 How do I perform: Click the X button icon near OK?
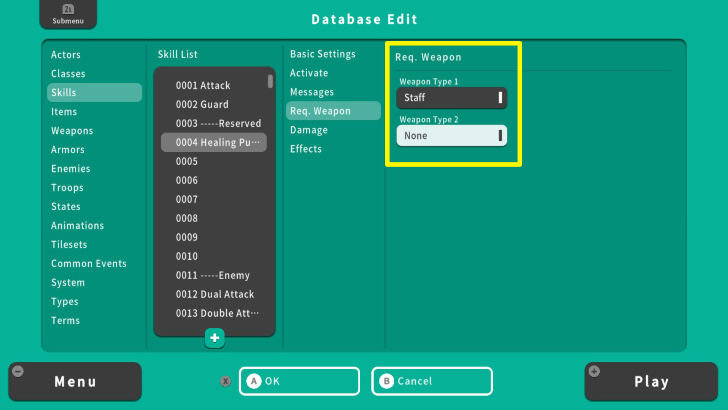[226, 381]
